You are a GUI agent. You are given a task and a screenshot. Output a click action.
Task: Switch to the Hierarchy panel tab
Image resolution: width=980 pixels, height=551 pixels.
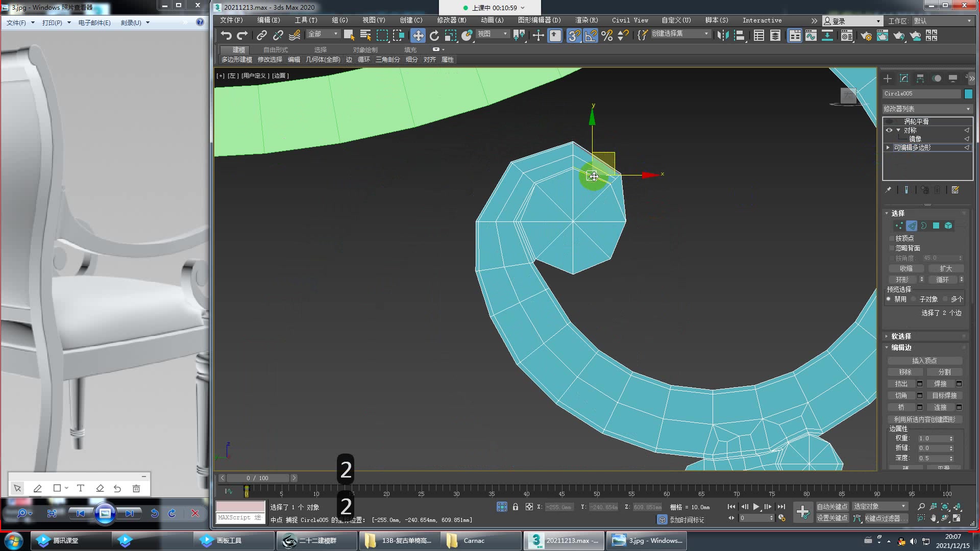pyautogui.click(x=920, y=78)
